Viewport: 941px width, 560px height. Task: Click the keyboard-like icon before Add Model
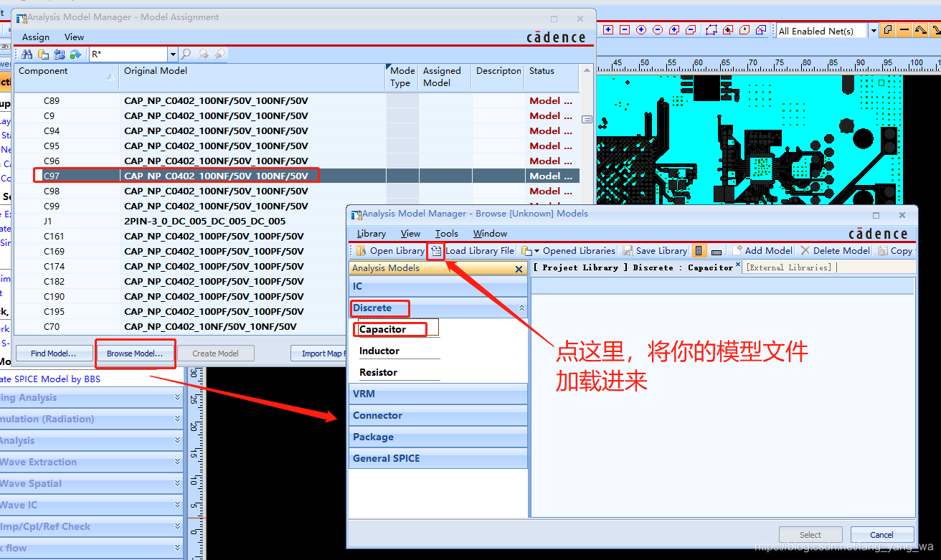[x=717, y=251]
